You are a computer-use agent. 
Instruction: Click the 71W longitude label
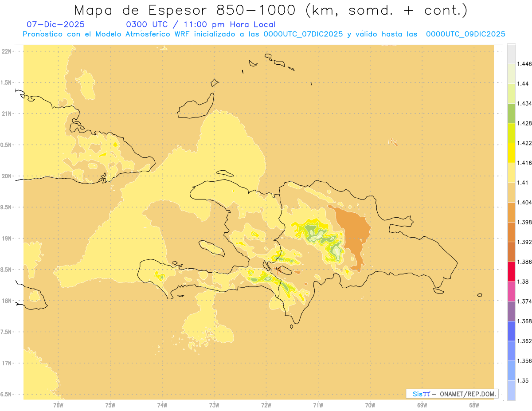click(318, 405)
